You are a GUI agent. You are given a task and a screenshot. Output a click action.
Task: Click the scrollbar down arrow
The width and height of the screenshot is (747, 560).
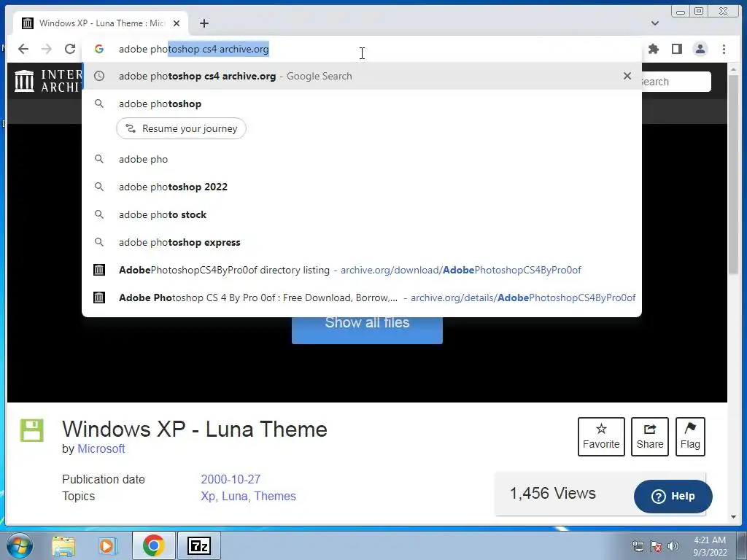tap(734, 517)
